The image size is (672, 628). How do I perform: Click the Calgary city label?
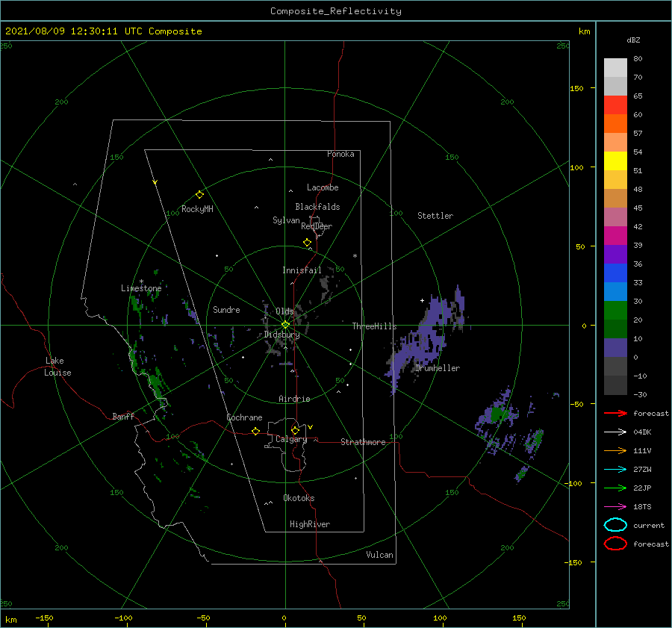click(x=291, y=439)
